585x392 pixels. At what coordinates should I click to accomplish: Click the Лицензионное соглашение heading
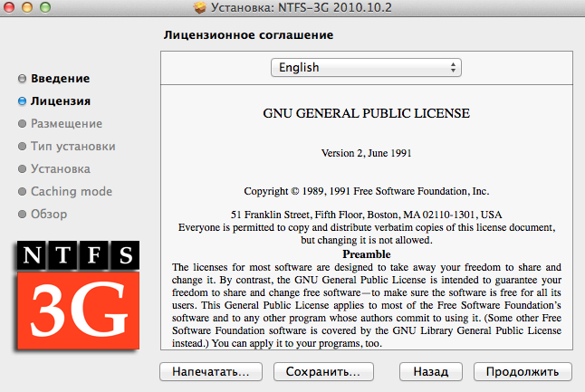coord(248,35)
